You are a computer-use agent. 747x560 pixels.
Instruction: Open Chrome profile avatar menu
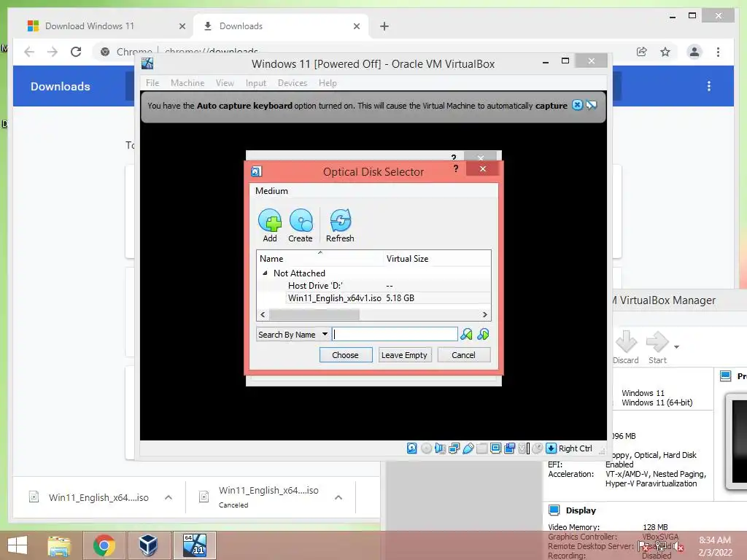[x=694, y=52]
